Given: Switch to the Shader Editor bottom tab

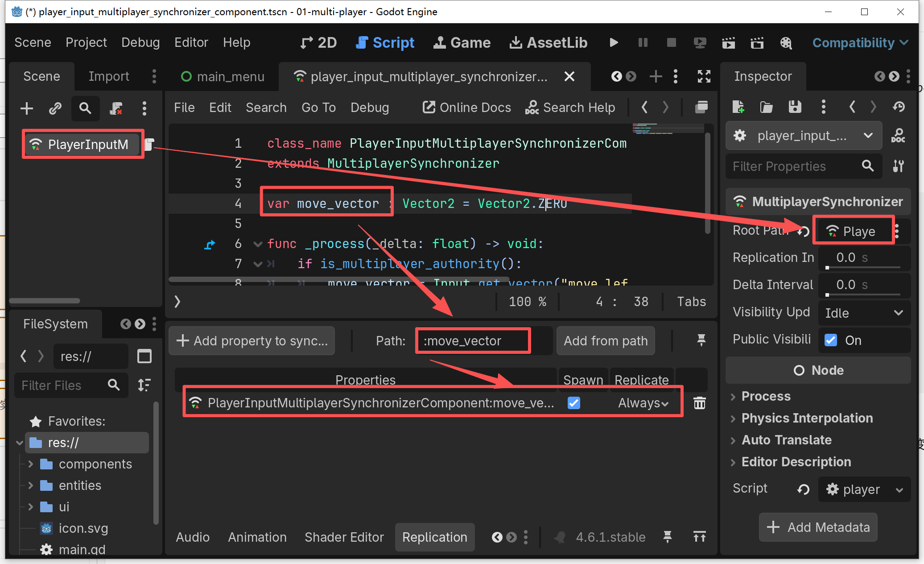Looking at the screenshot, I should (344, 537).
